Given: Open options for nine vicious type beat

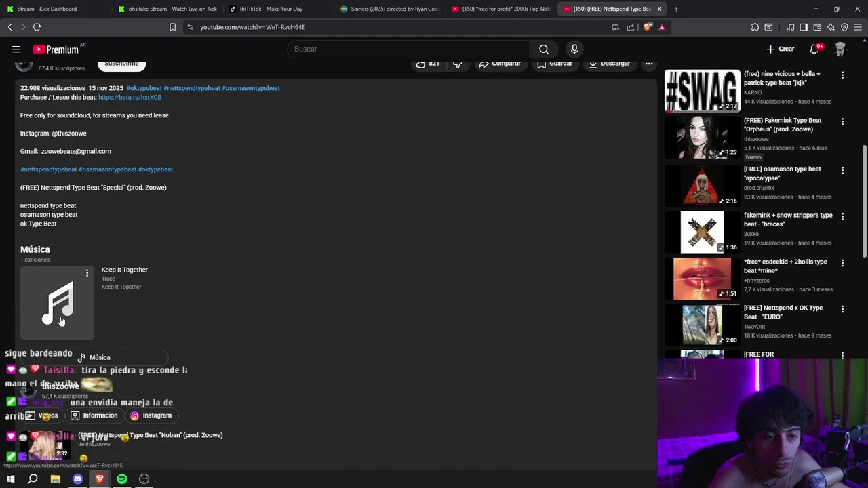Looking at the screenshot, I should [x=842, y=75].
